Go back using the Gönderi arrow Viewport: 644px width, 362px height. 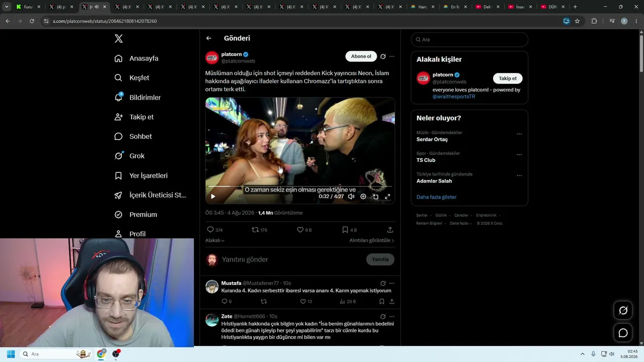pyautogui.click(x=209, y=38)
